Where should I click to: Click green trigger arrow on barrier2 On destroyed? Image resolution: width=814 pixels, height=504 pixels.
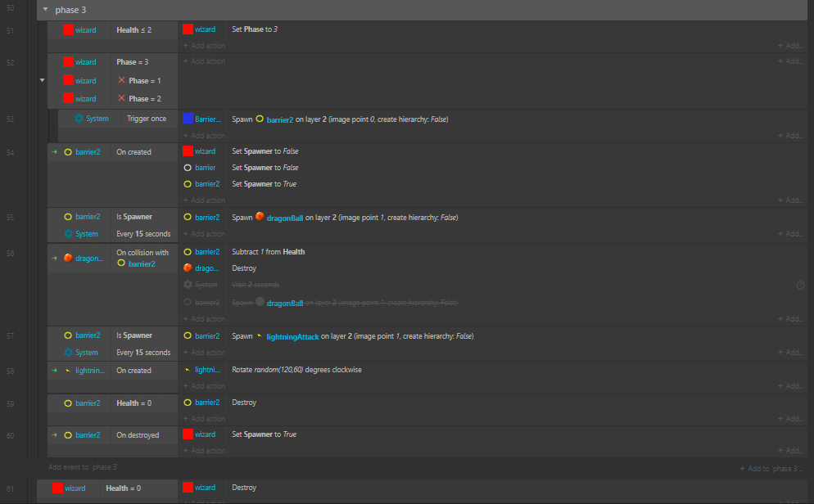[55, 434]
